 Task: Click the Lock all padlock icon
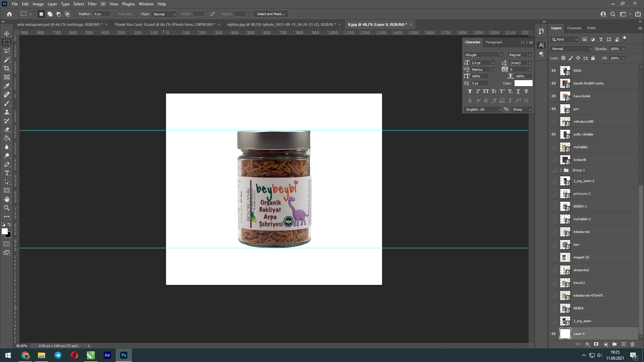coord(593,58)
